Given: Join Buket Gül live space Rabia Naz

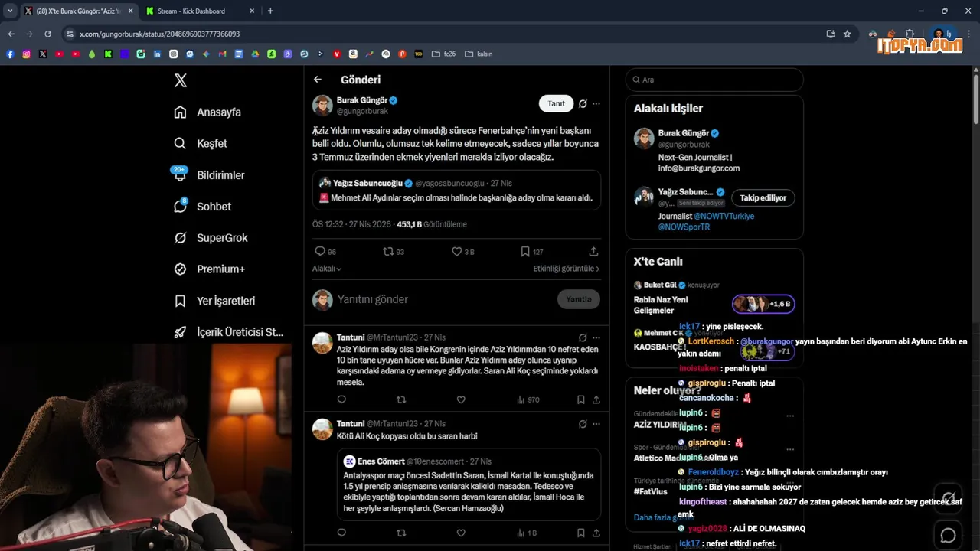Looking at the screenshot, I should 763,304.
